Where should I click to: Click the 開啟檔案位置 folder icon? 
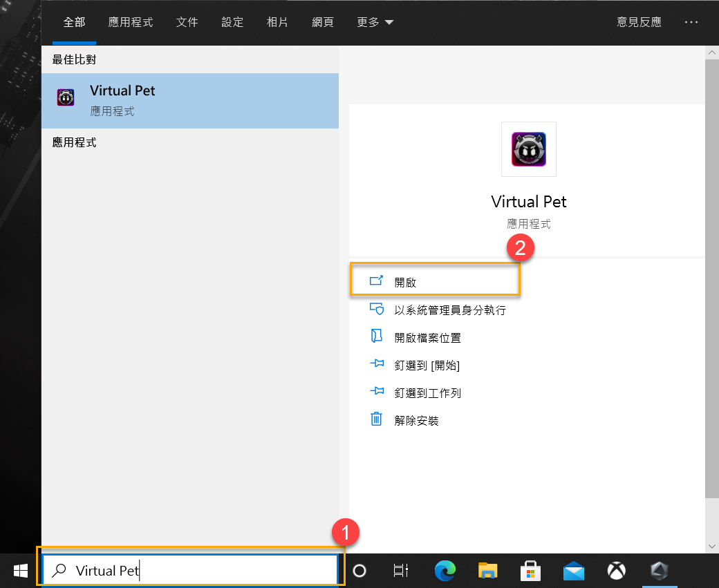pyautogui.click(x=377, y=336)
